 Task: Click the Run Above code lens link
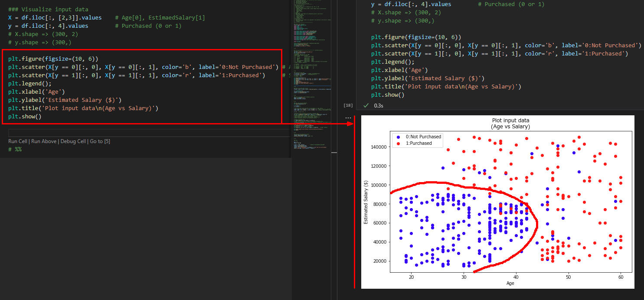[x=44, y=141]
